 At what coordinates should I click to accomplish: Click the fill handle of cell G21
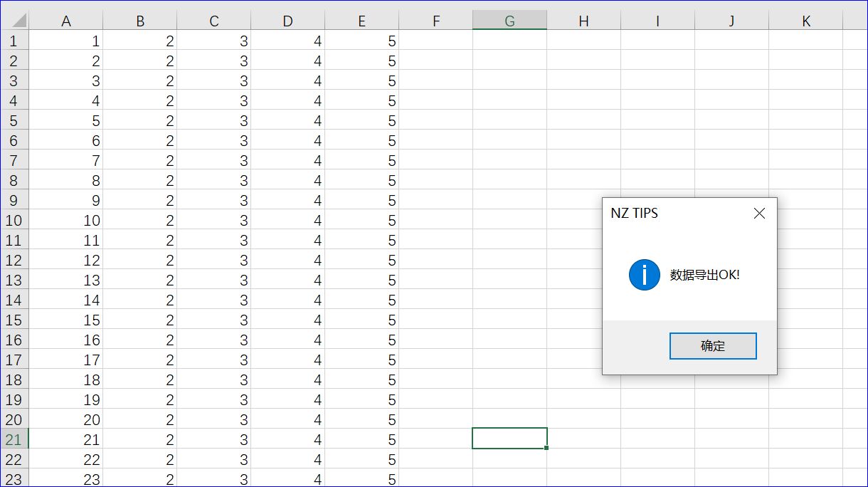(546, 448)
